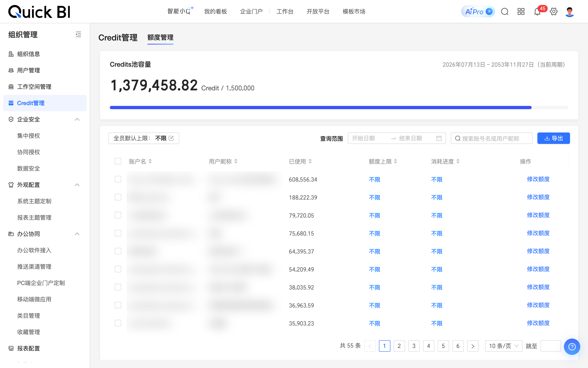Check the row with 75,680.15 used
The height and width of the screenshot is (368, 588).
(x=118, y=233)
